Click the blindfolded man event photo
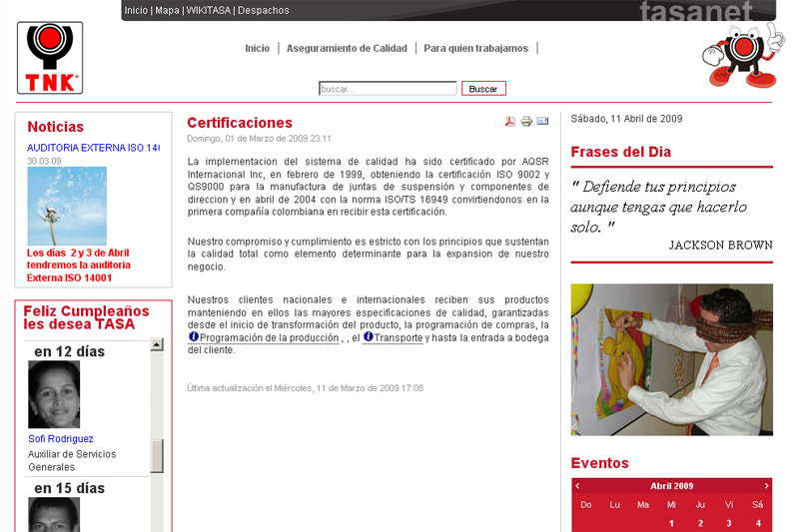Viewport: 799px width, 532px height. tap(671, 359)
